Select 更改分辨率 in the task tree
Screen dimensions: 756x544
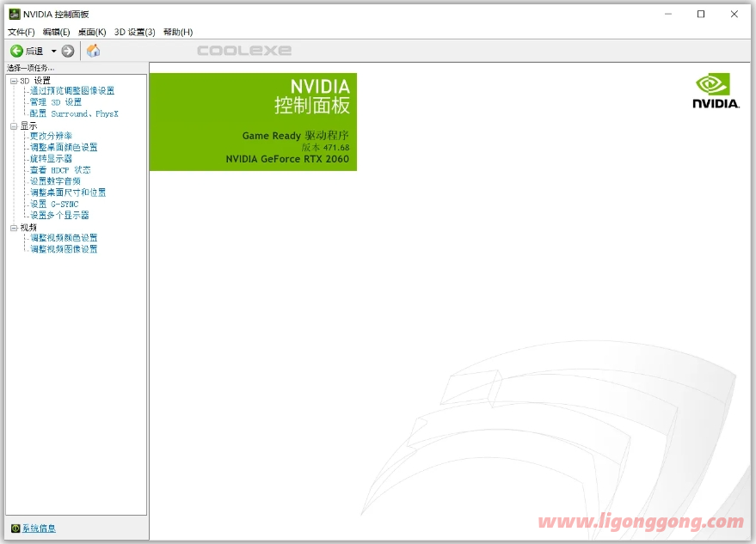51,136
